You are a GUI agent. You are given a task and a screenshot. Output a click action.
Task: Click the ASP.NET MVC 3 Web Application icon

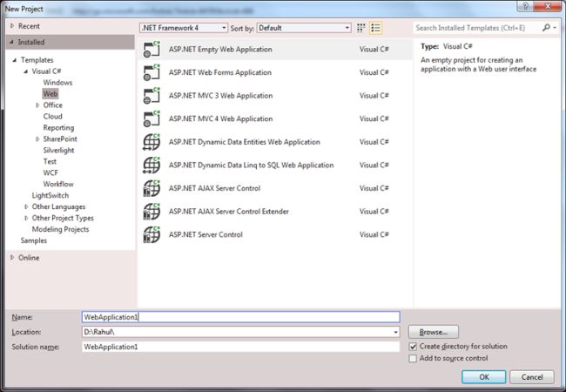(x=152, y=96)
